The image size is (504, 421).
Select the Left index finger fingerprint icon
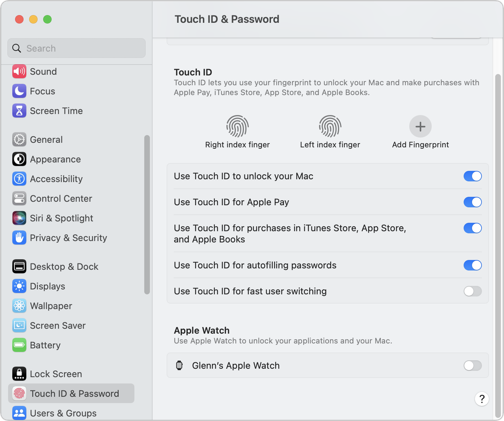pos(330,126)
